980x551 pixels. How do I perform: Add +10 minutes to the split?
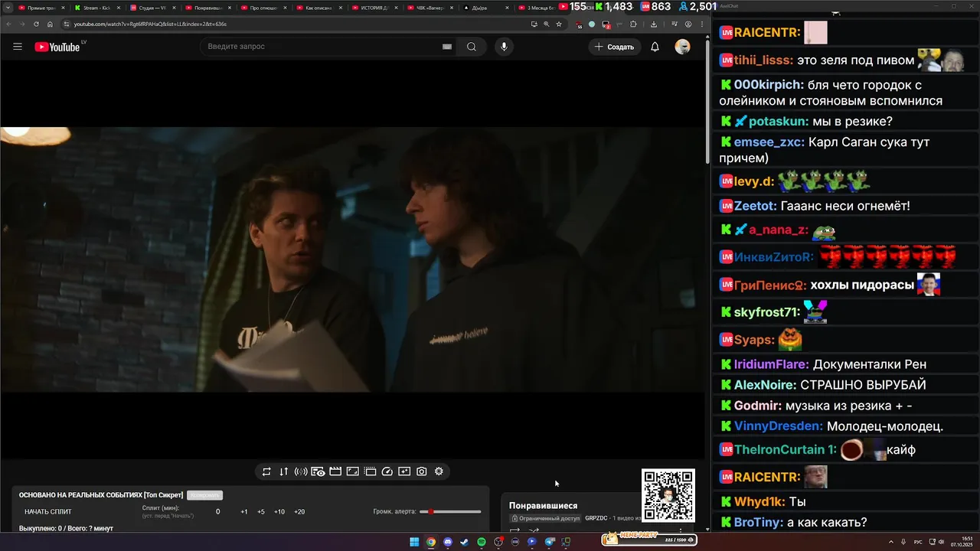[x=279, y=512]
